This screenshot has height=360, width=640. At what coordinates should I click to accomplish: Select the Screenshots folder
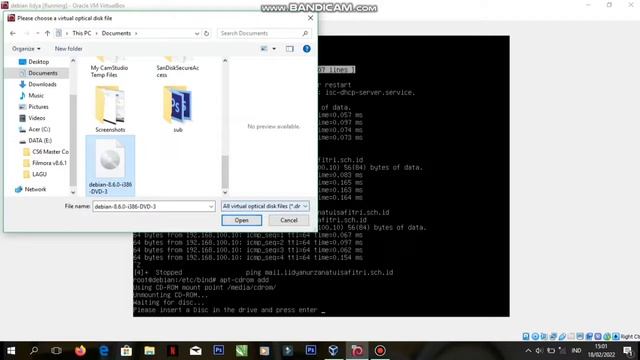[x=110, y=109]
